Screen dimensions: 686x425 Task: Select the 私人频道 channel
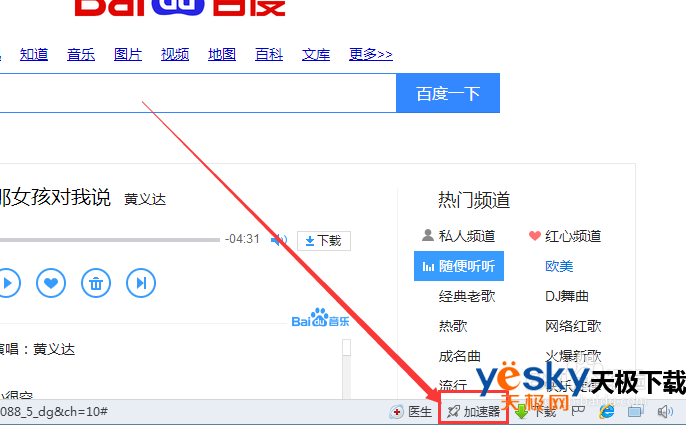pyautogui.click(x=458, y=236)
